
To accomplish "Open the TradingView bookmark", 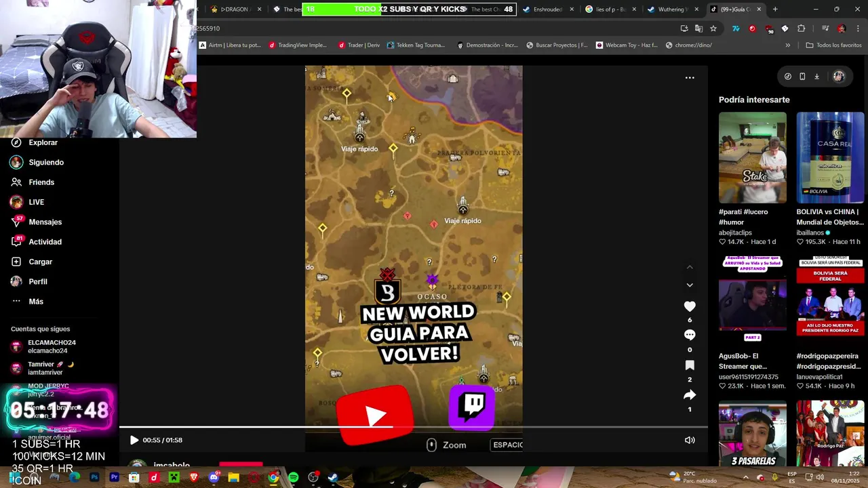I will (x=298, y=45).
